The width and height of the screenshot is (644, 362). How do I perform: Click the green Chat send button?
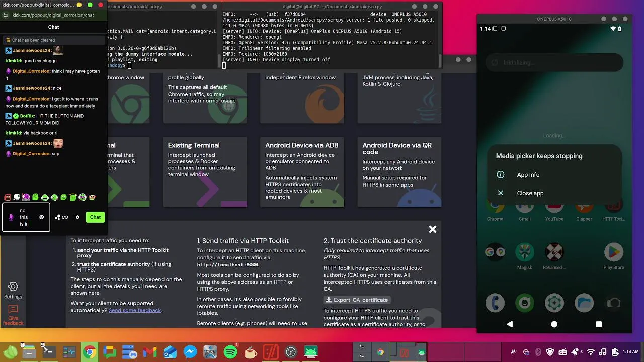[x=95, y=217]
